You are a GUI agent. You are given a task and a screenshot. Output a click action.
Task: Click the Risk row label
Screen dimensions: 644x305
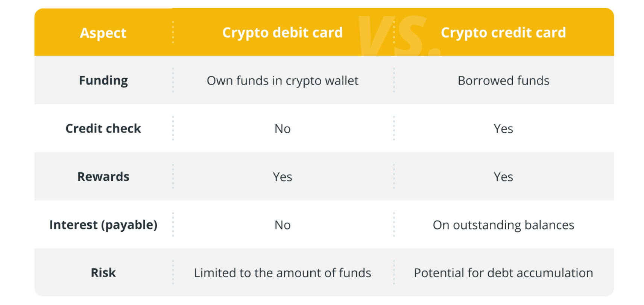click(x=103, y=273)
